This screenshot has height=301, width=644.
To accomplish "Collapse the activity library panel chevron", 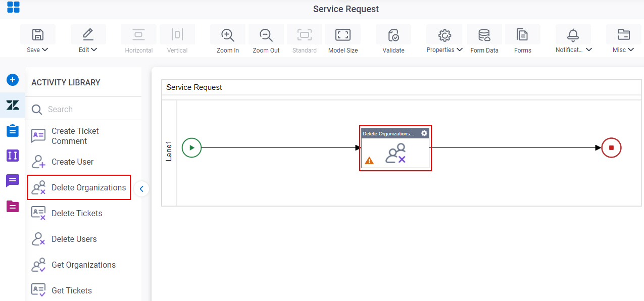I will 141,189.
